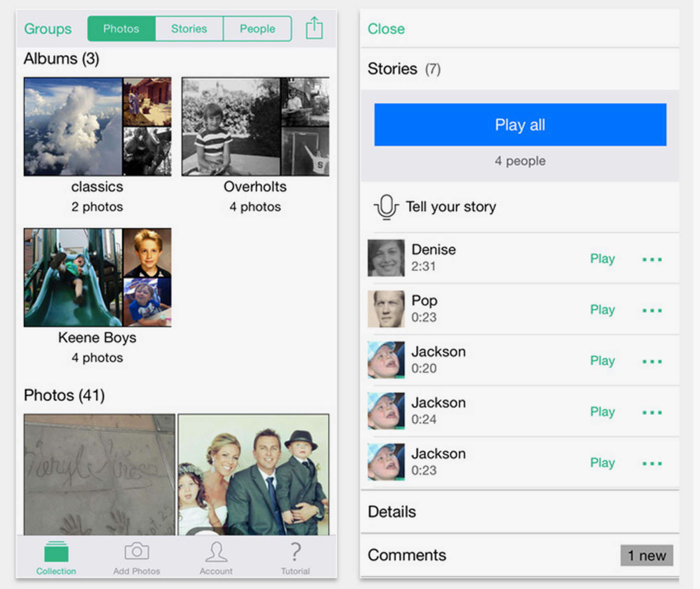
Task: Open the Tutorial question mark icon
Action: pos(295,553)
